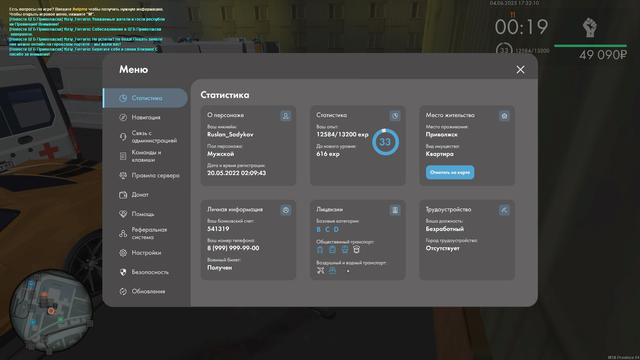Click the small level 33 badge in the HUD
Image resolution: width=640 pixels, height=360 pixels.
point(504,50)
